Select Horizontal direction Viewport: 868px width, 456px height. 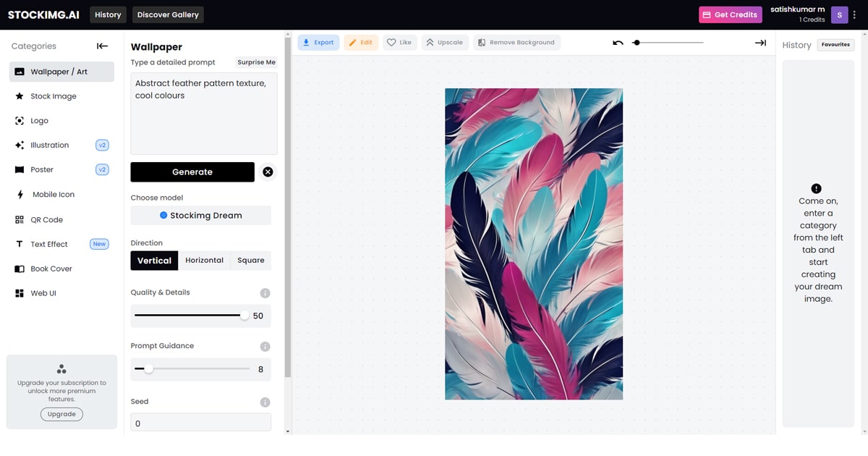[204, 261]
